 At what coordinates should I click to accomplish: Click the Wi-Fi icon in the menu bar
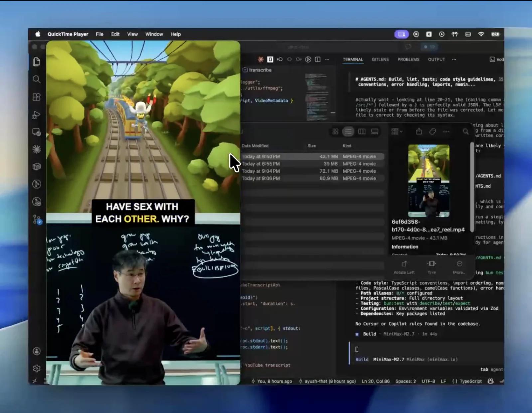point(481,34)
